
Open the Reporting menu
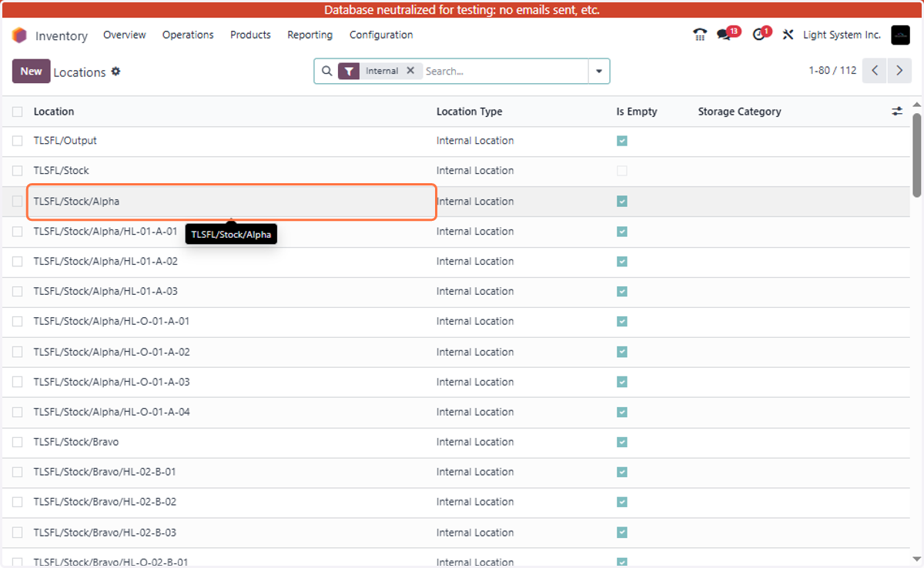310,35
